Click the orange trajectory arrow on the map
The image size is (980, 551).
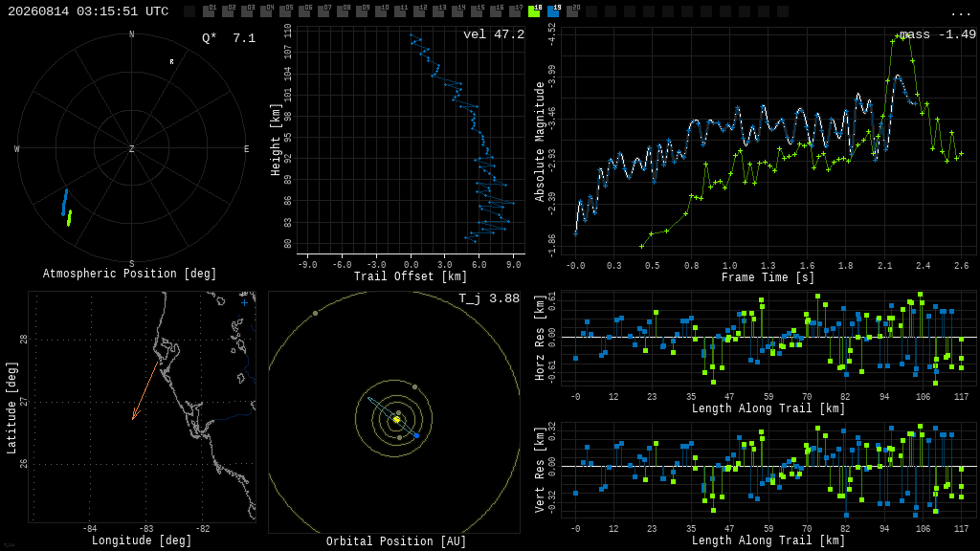pyautogui.click(x=145, y=390)
